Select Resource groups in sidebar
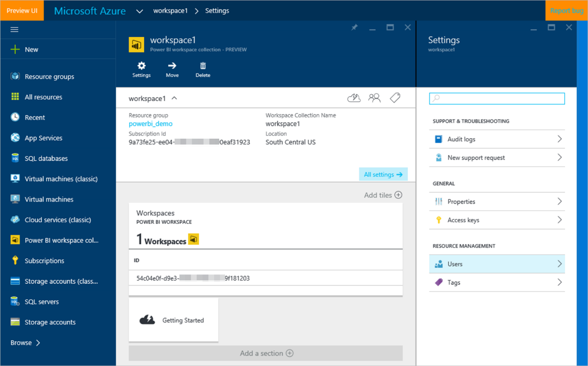588x366 pixels. click(50, 76)
